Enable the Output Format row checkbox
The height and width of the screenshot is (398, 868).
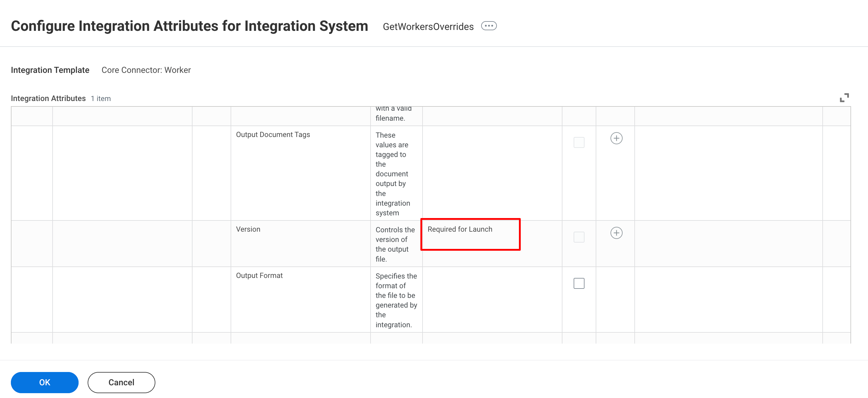coord(578,283)
